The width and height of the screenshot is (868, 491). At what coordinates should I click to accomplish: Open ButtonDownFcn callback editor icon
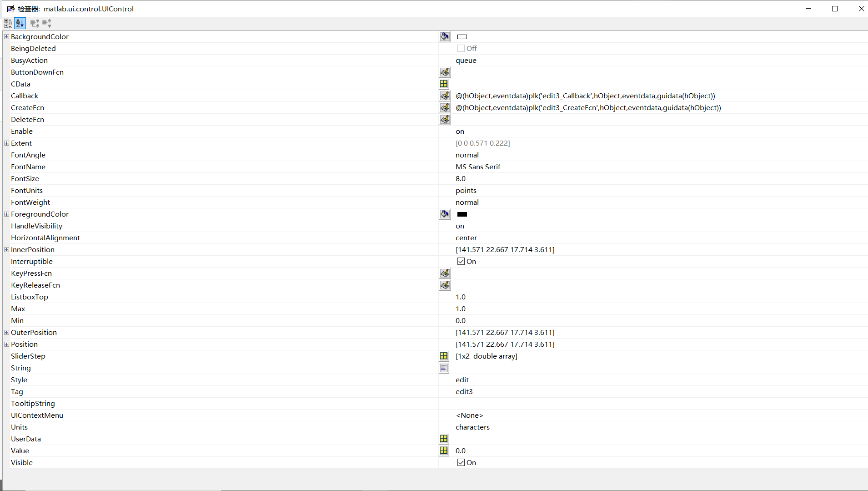pyautogui.click(x=445, y=72)
